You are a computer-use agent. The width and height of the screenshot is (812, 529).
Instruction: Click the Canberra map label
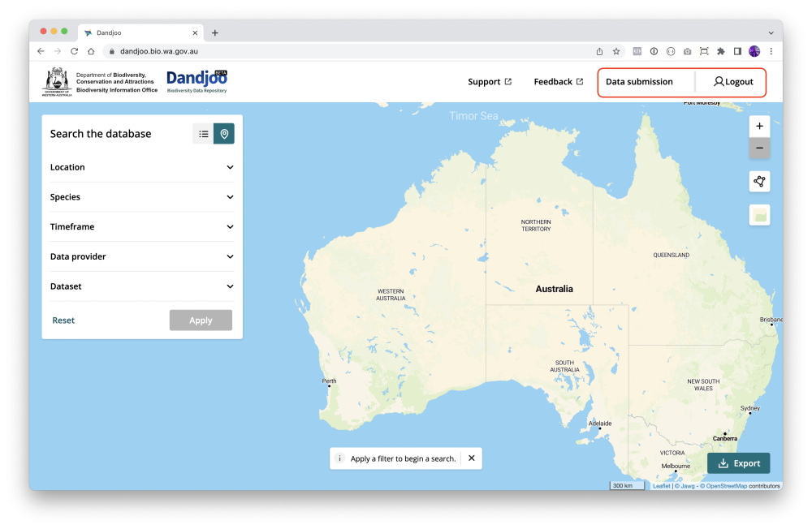click(725, 438)
